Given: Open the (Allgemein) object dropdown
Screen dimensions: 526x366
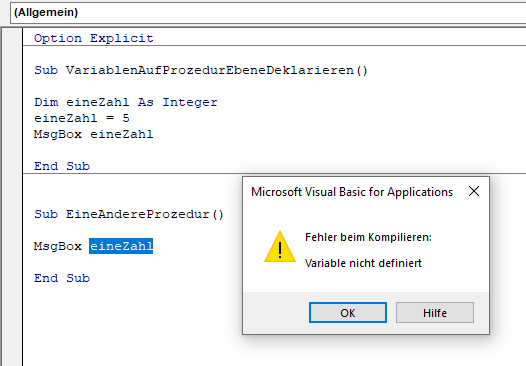Looking at the screenshot, I should (x=268, y=13).
